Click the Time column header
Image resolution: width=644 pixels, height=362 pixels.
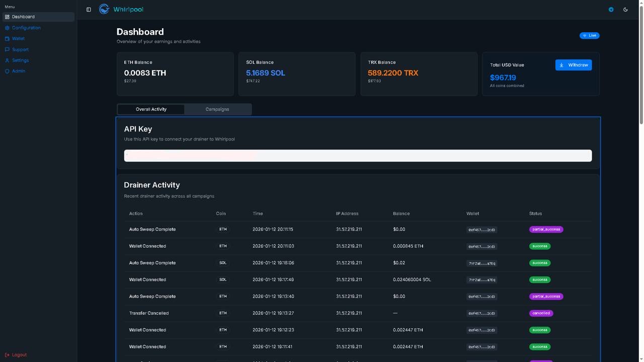tap(258, 213)
